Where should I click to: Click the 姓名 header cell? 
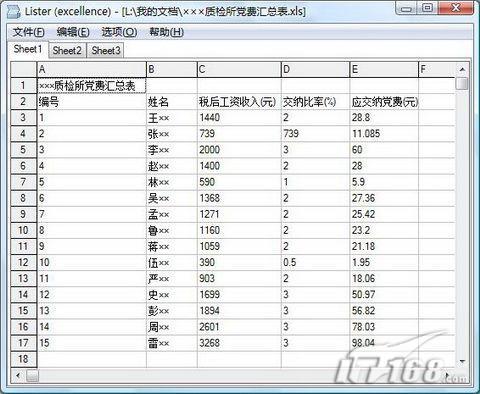point(172,102)
